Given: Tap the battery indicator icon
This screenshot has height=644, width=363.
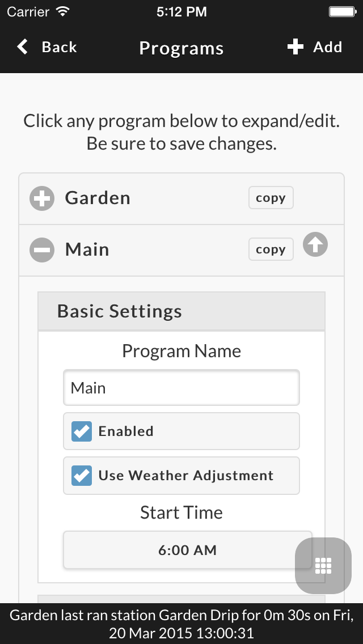Looking at the screenshot, I should click(x=343, y=11).
